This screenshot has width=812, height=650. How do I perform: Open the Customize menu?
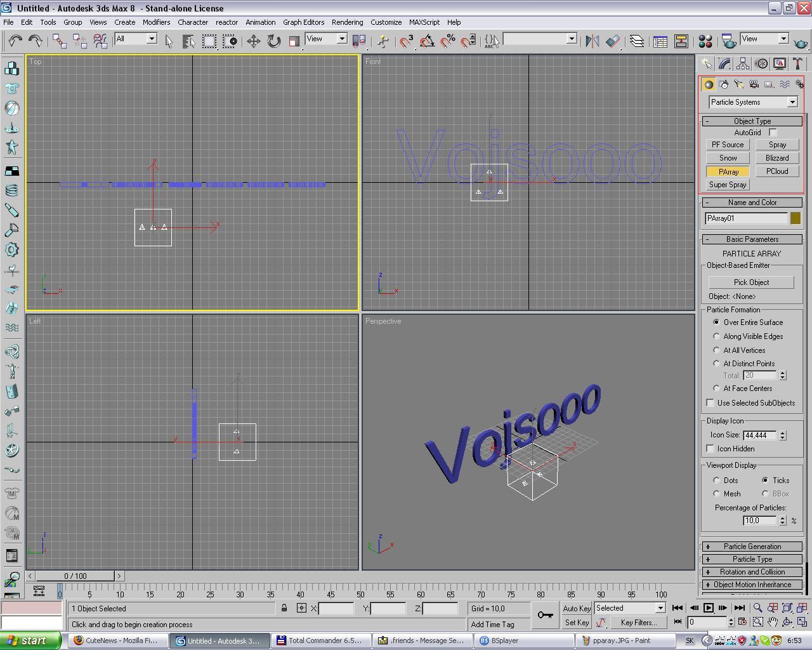[x=386, y=22]
